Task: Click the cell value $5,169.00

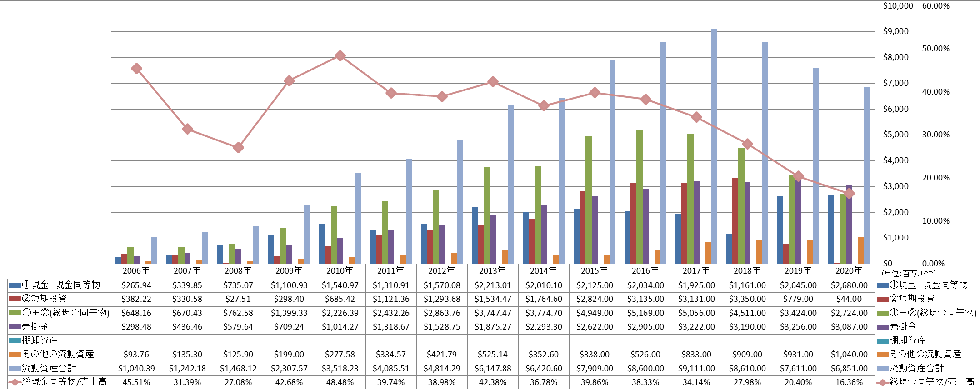Action: click(x=645, y=313)
